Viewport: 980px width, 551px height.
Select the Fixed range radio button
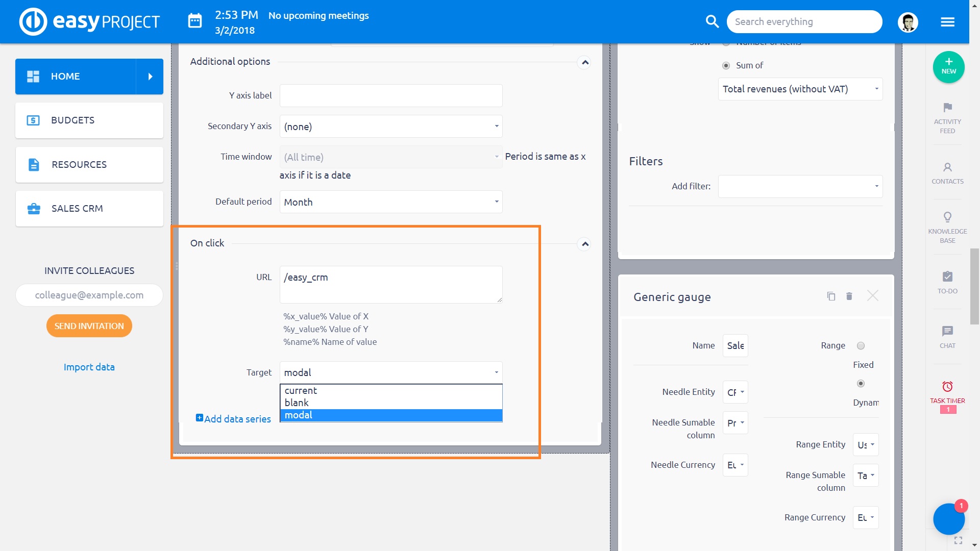click(861, 346)
